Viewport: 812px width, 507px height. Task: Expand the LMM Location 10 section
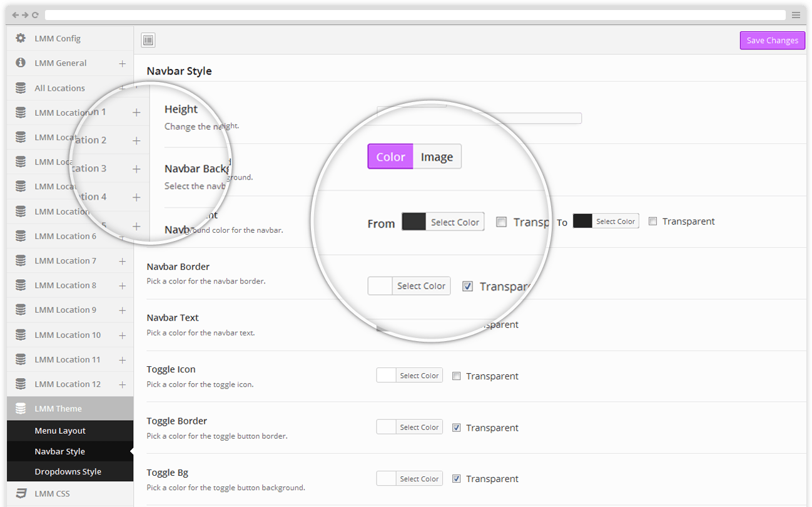tap(122, 335)
